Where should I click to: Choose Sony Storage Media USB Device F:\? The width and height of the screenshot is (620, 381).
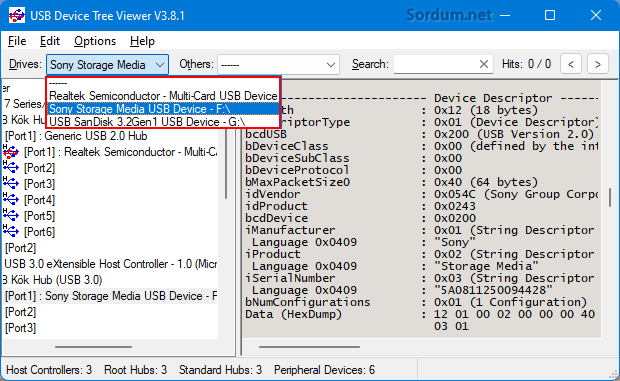click(163, 109)
